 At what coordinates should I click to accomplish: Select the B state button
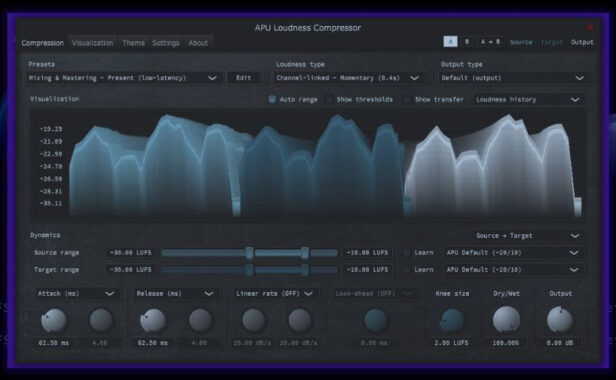pyautogui.click(x=467, y=42)
